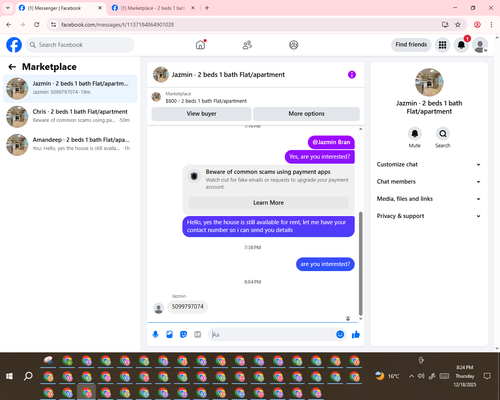
Task: Open a new browser tab
Action: [x=207, y=8]
